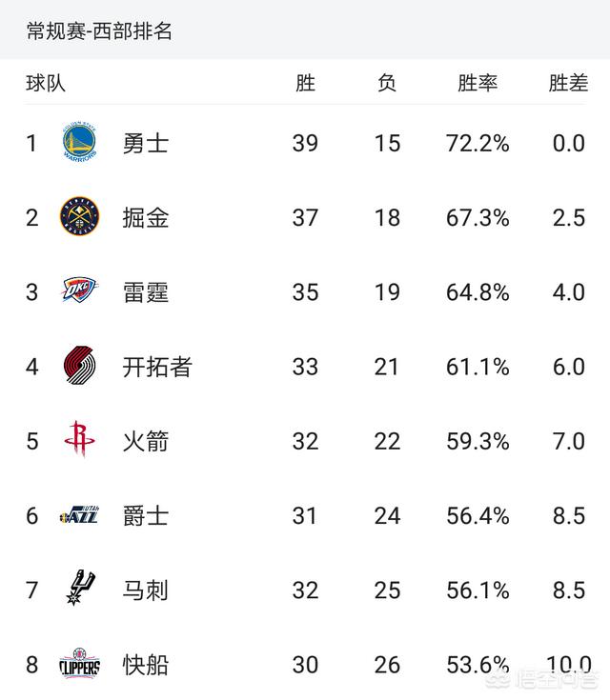Screen dimensions: 610x700
Task: Open the Utah Jazz logo
Action: (x=79, y=514)
